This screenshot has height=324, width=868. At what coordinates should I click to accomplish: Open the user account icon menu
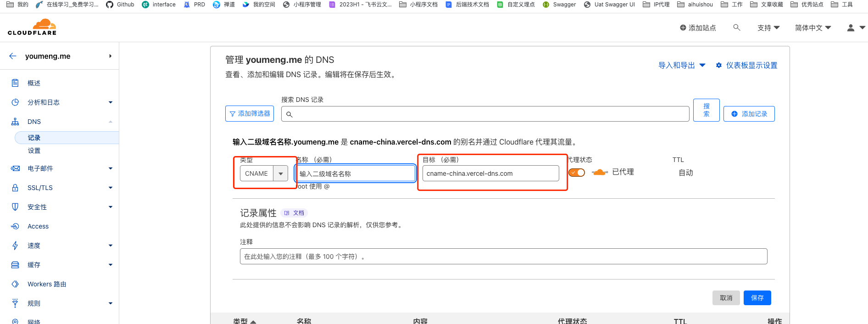851,28
